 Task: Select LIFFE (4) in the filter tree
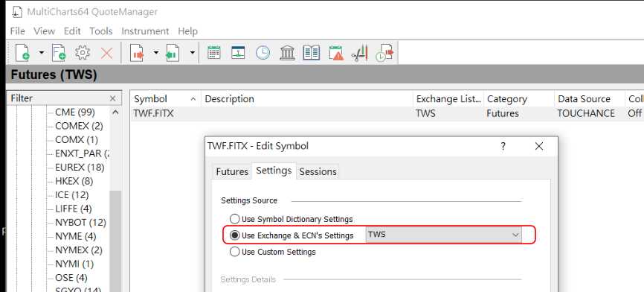(74, 209)
